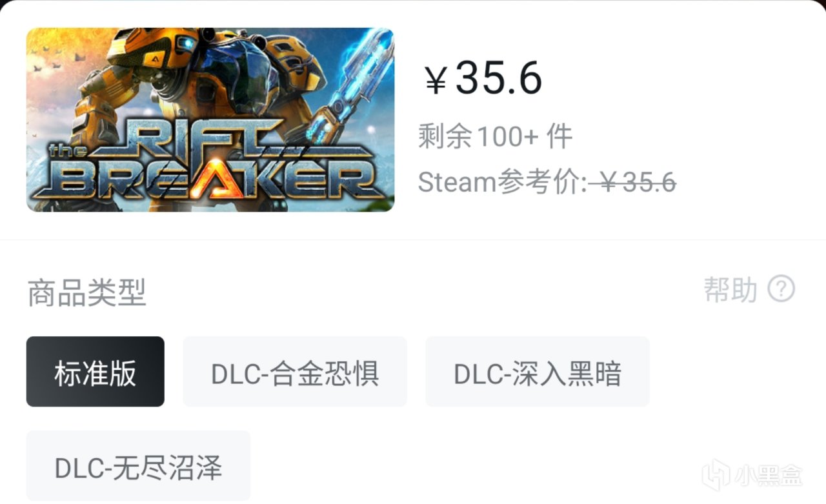
Task: Select the 标准版 edition option
Action: [x=96, y=372]
